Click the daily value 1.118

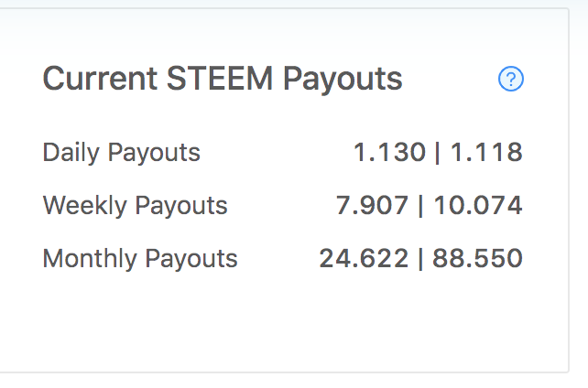click(x=486, y=153)
